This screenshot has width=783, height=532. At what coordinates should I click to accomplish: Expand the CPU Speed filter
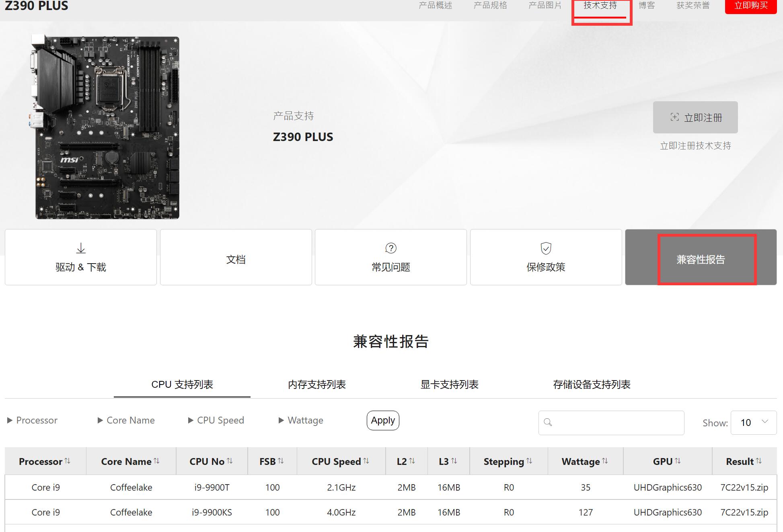[216, 420]
